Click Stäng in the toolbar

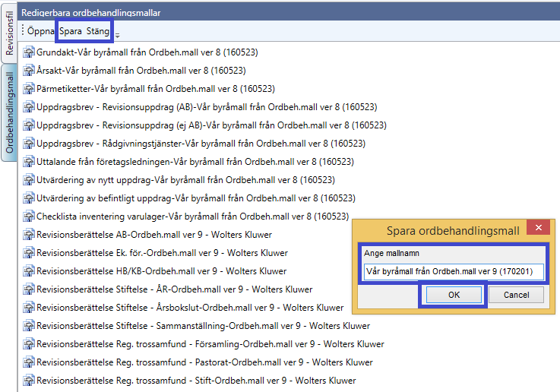click(x=97, y=32)
